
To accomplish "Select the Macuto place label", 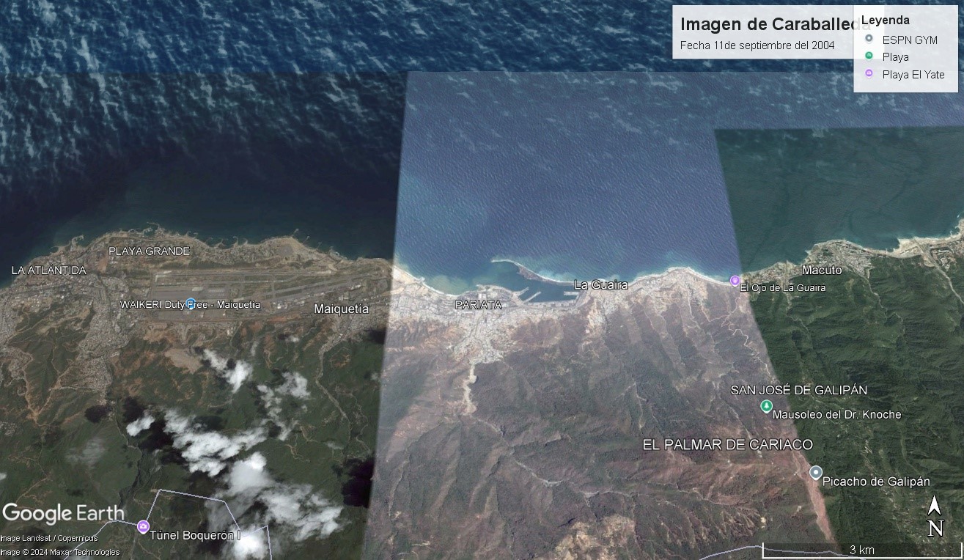I will 822,270.
